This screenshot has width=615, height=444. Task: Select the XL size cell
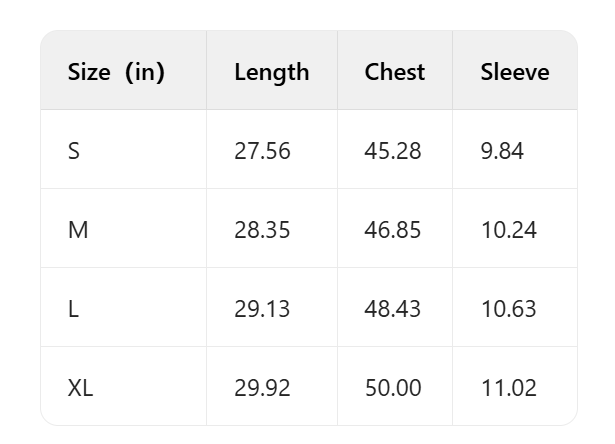[x=80, y=388]
